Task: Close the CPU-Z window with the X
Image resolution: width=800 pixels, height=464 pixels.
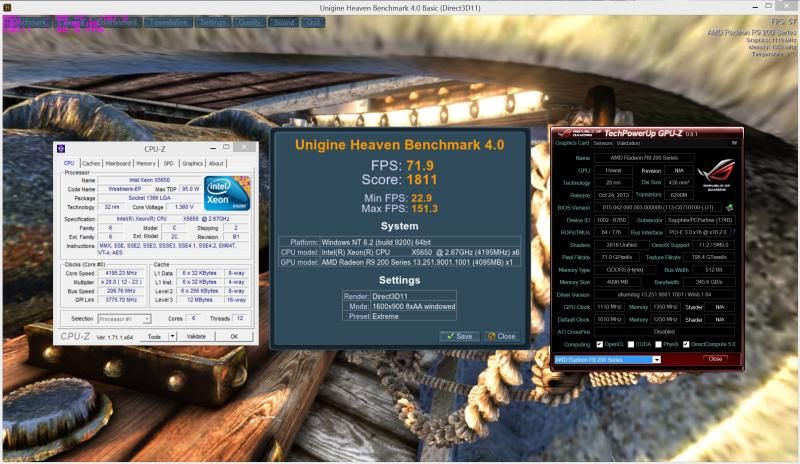Action: coord(244,148)
